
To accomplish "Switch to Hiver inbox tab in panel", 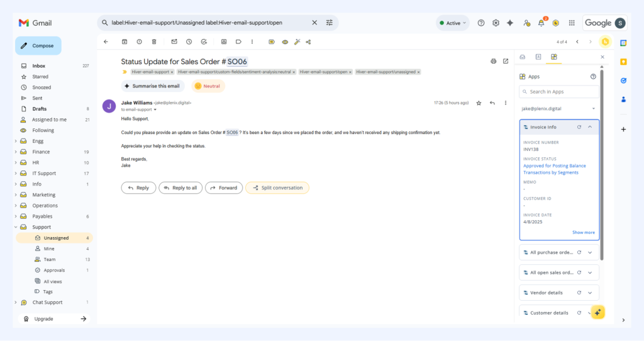I will point(523,57).
